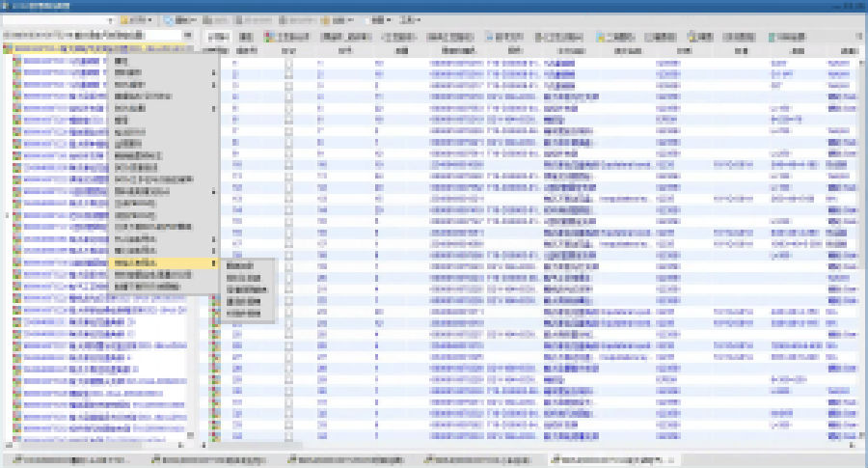This screenshot has height=468, width=868.
Task: Expand the second context menu entry's submenu arrow
Action: [x=213, y=72]
